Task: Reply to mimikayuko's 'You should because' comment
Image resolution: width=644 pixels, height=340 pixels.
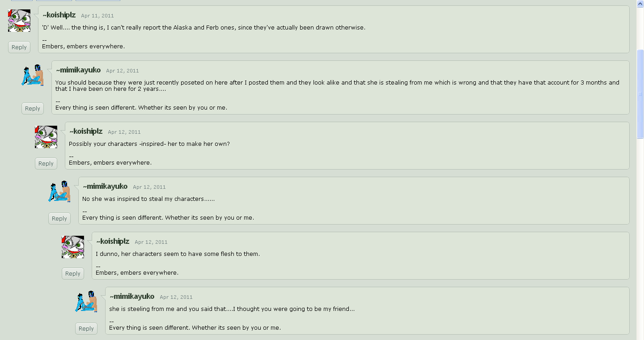Action: click(x=33, y=108)
